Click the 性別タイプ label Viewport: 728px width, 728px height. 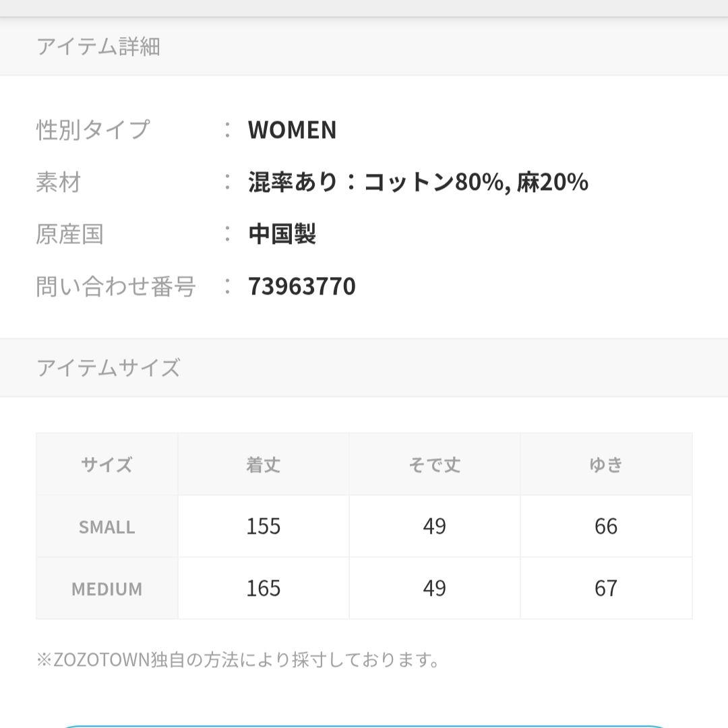93,130
